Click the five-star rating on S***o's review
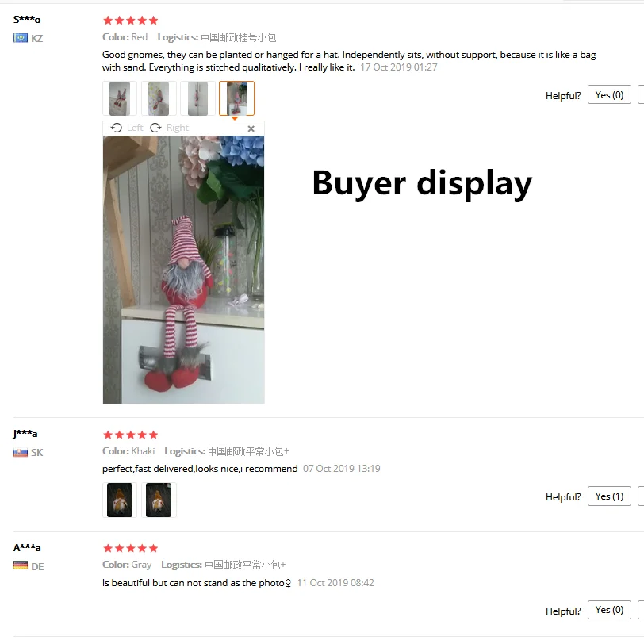 tap(131, 20)
